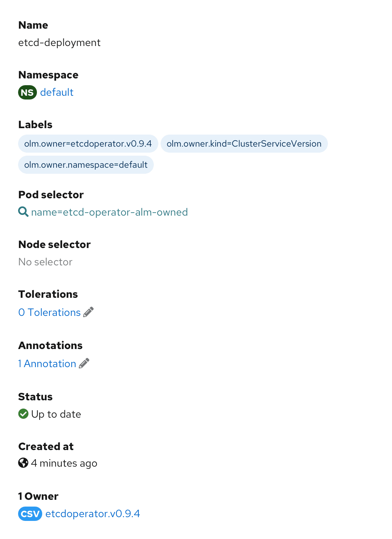Screen dimensions: 392x539
Task: Click the etcd-deployment name text
Action: coord(59,43)
